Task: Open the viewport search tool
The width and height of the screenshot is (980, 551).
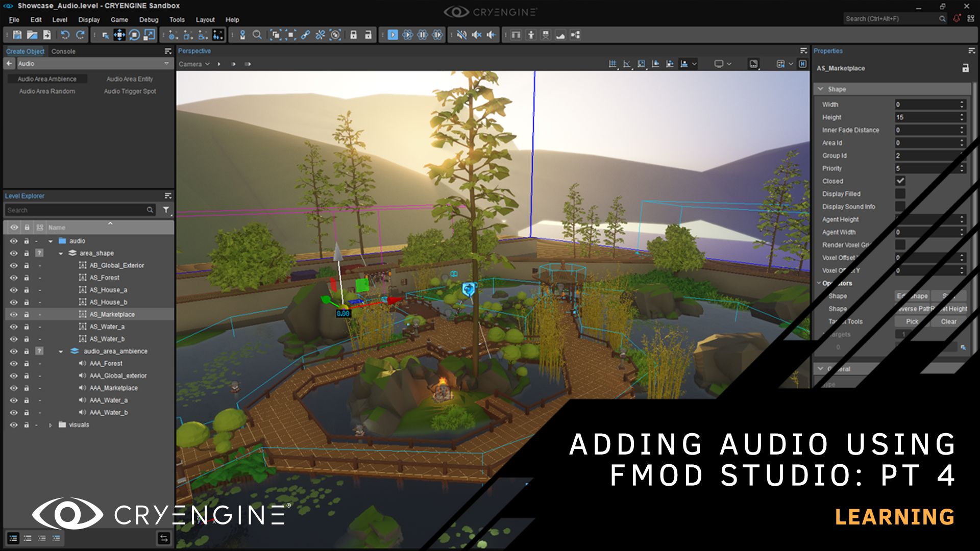Action: (x=257, y=35)
